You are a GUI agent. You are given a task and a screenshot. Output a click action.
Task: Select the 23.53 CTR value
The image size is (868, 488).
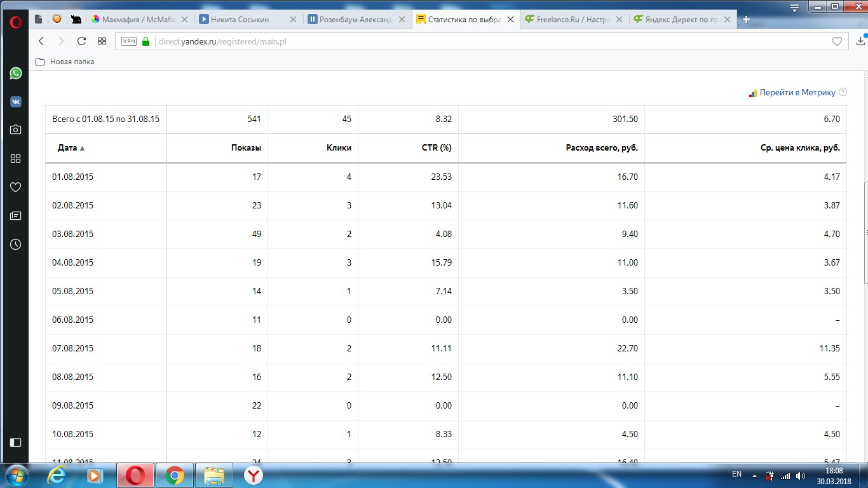[x=440, y=177]
